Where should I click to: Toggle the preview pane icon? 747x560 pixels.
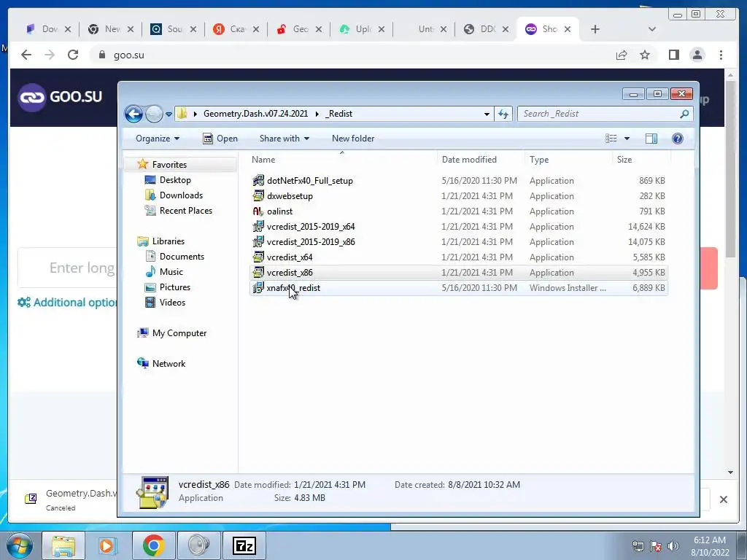651,139
